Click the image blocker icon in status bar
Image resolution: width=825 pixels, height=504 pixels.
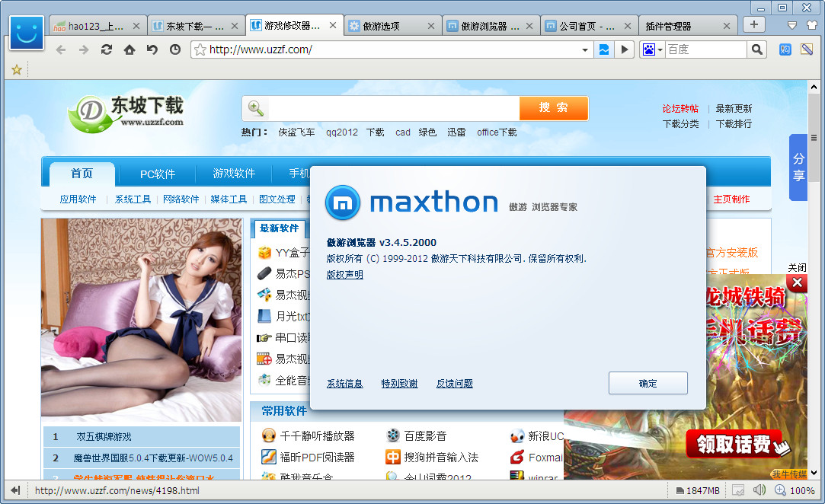click(738, 490)
